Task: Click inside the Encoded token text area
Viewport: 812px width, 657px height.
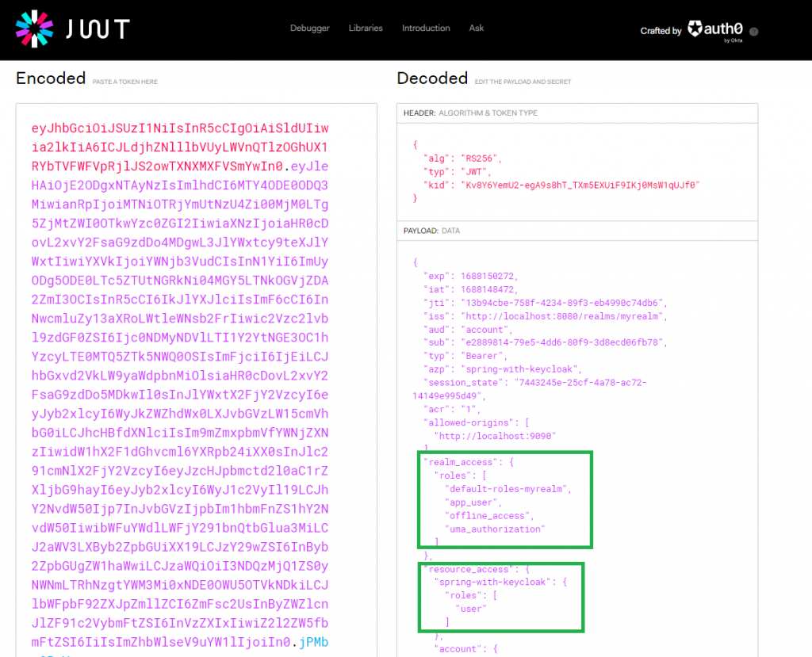Action: 197,380
